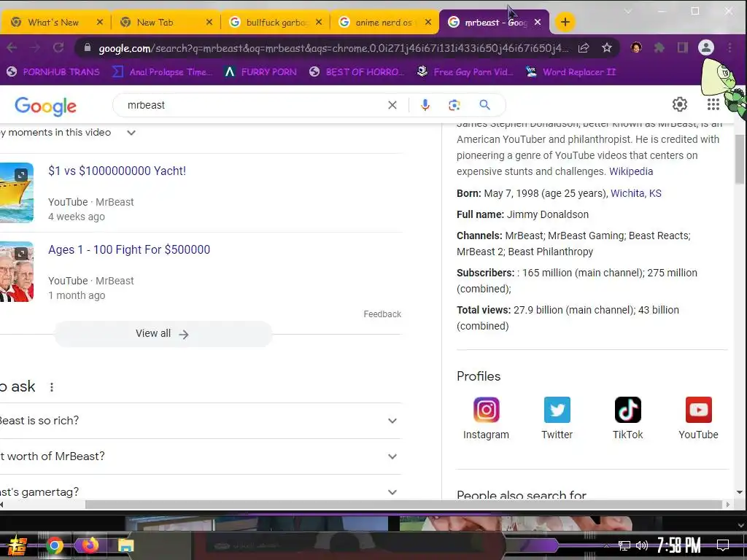The image size is (747, 560).
Task: Open the notifications action center
Action: coord(723,545)
